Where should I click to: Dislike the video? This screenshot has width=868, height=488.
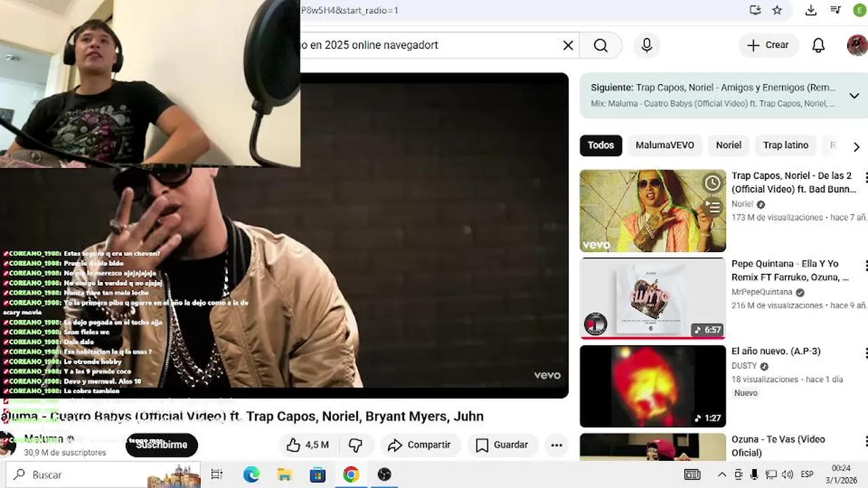pos(355,445)
